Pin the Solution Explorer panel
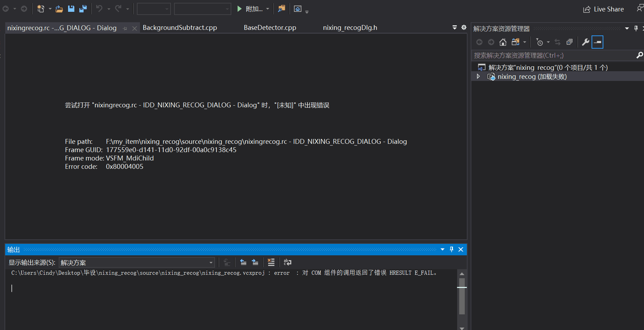Viewport: 644px width, 330px height. click(636, 28)
